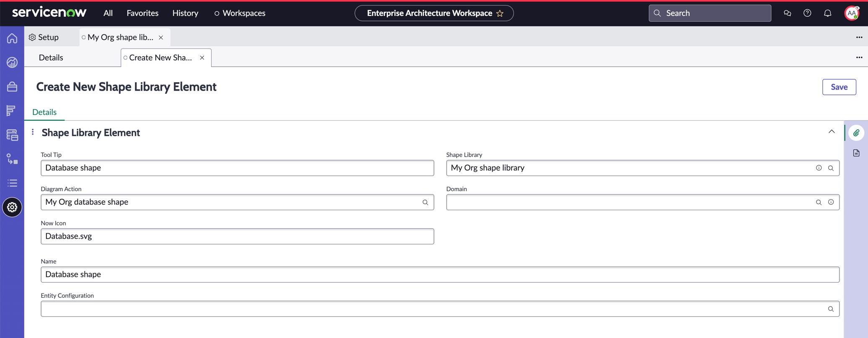Open the briefcase portfolio icon in sidebar

12,87
